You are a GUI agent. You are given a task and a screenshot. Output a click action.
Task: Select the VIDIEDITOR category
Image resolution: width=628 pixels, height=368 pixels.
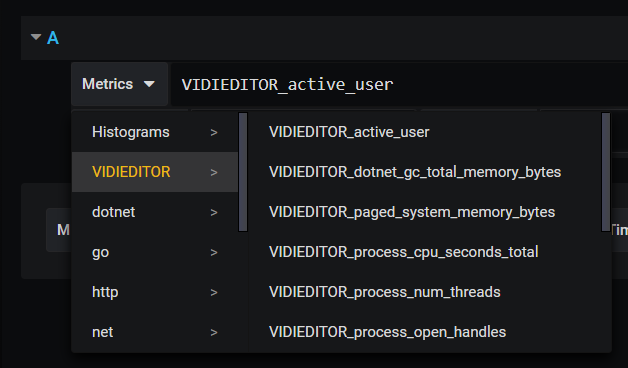(155, 172)
